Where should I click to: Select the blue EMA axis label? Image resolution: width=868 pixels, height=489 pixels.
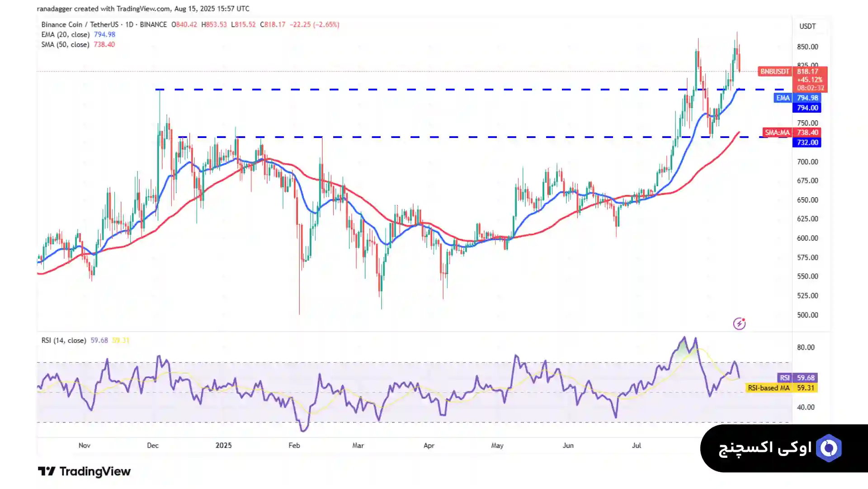point(783,98)
